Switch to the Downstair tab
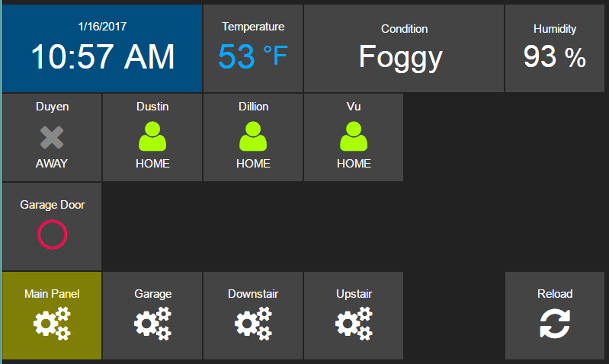 pos(253,294)
